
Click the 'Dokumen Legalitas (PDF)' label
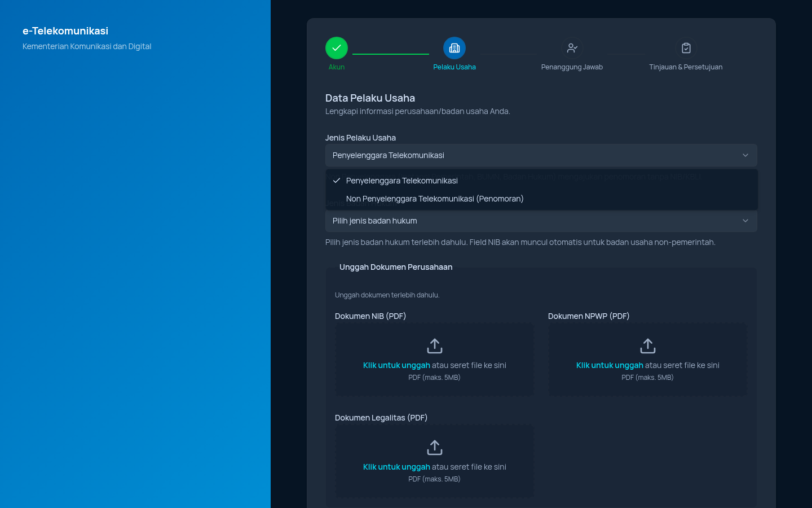(x=381, y=418)
